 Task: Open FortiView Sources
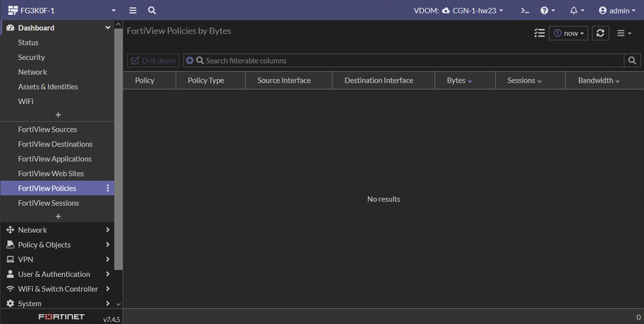(48, 130)
